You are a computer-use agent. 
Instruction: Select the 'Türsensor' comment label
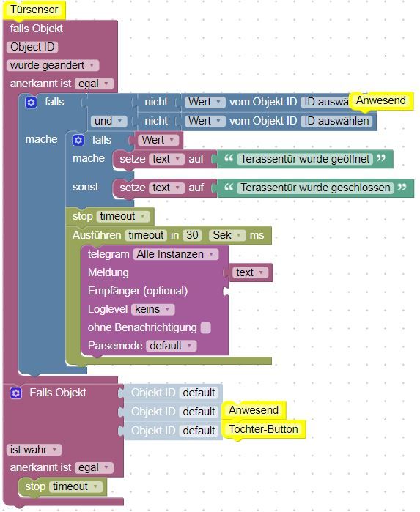34,10
